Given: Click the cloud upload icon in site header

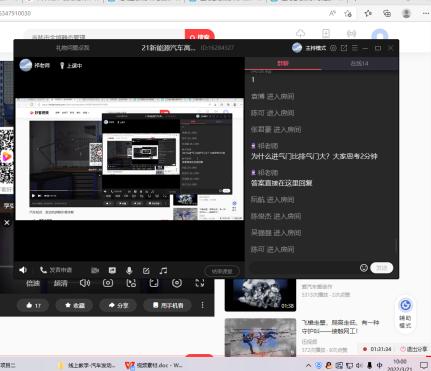Looking at the screenshot, I should tap(301, 33).
